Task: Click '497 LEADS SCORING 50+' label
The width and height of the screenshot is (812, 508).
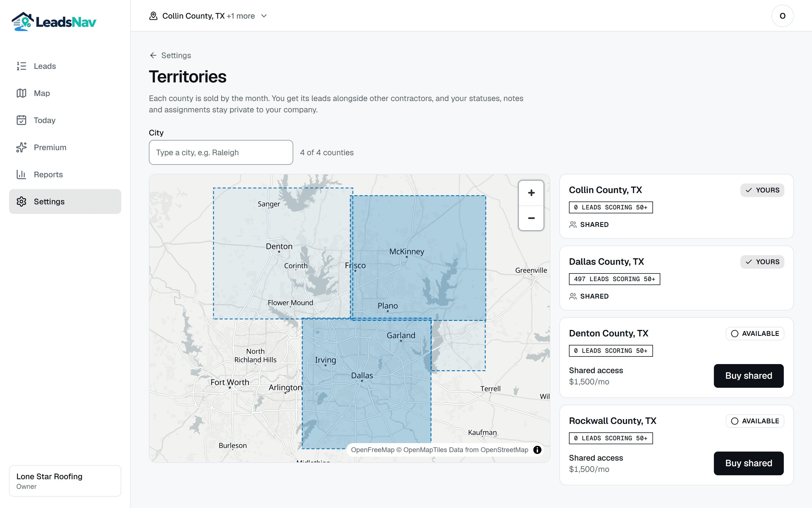Action: click(614, 279)
